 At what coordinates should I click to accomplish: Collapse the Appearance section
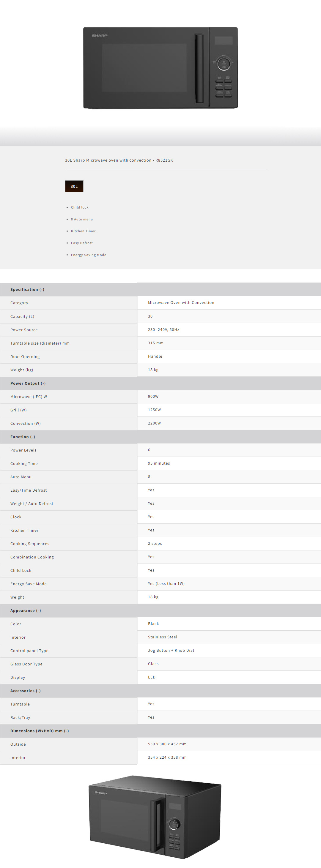[x=26, y=610]
